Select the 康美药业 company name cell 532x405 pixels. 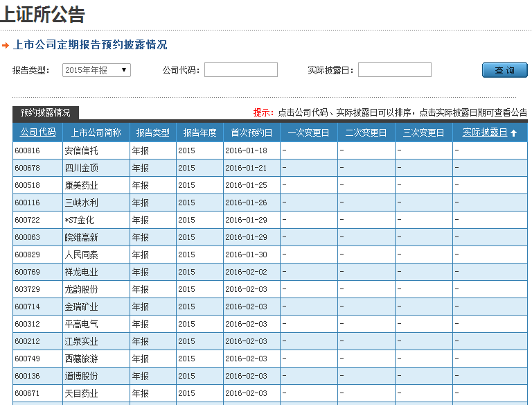tap(81, 185)
